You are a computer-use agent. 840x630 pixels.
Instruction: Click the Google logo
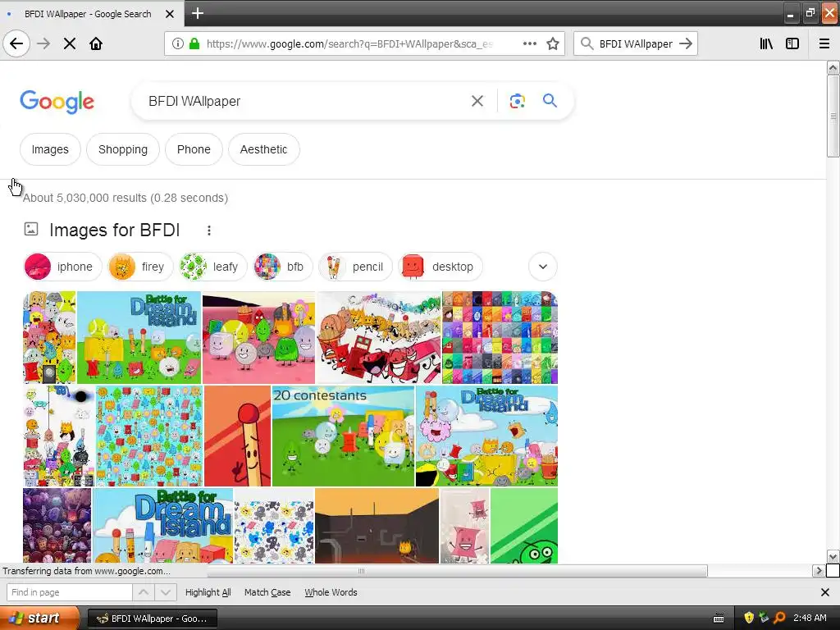pyautogui.click(x=57, y=102)
